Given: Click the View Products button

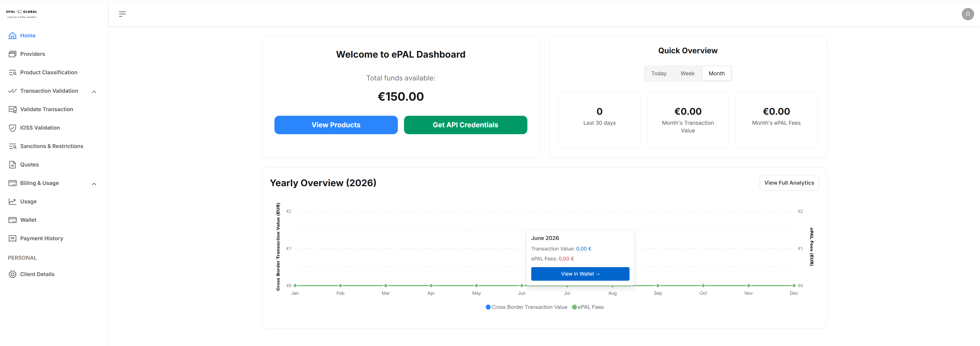Looking at the screenshot, I should (336, 125).
